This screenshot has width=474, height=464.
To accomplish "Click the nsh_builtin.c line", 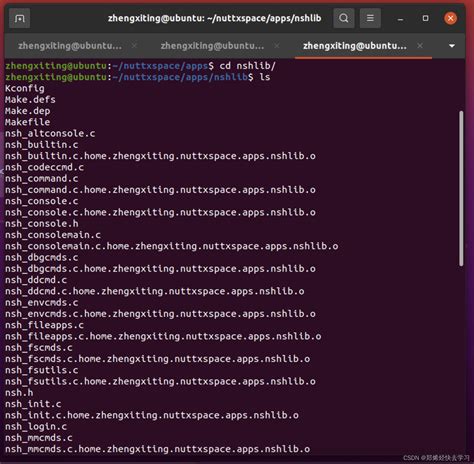I will (42, 145).
